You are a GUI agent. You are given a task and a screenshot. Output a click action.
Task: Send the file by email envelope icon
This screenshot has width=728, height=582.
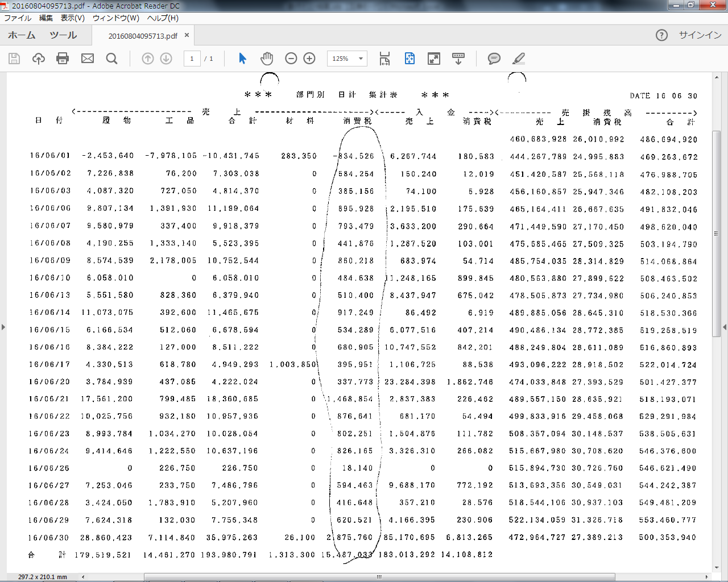[x=88, y=59]
